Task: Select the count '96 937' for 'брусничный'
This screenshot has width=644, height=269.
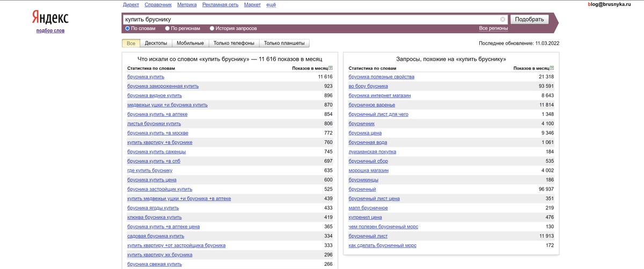Action: pyautogui.click(x=546, y=189)
